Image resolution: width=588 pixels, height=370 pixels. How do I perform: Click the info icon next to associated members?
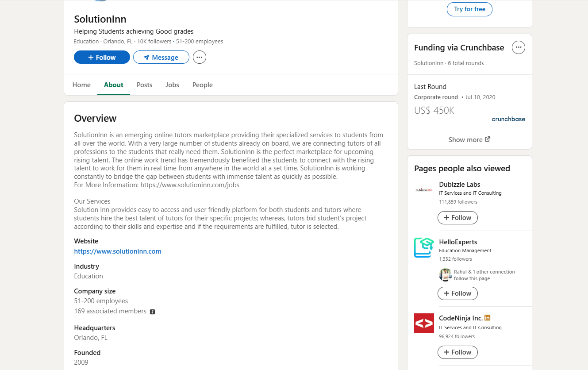(153, 312)
